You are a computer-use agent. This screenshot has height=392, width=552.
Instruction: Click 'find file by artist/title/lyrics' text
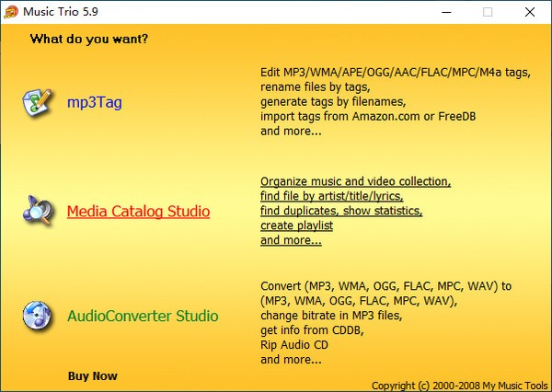(332, 196)
